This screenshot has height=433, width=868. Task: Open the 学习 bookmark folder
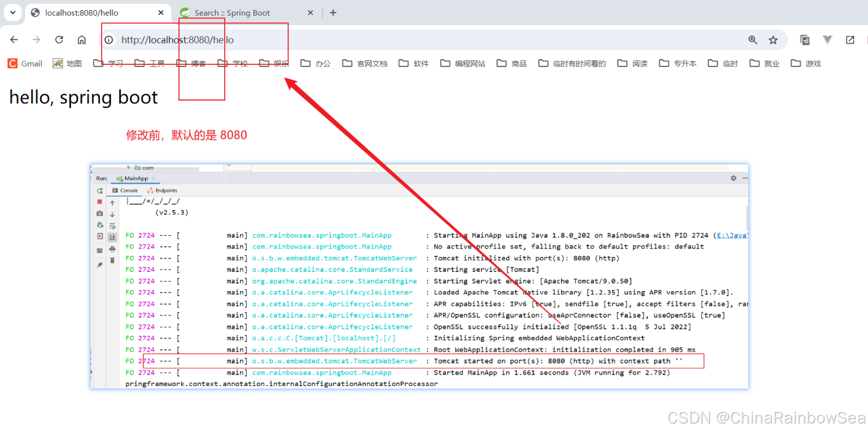coord(108,64)
